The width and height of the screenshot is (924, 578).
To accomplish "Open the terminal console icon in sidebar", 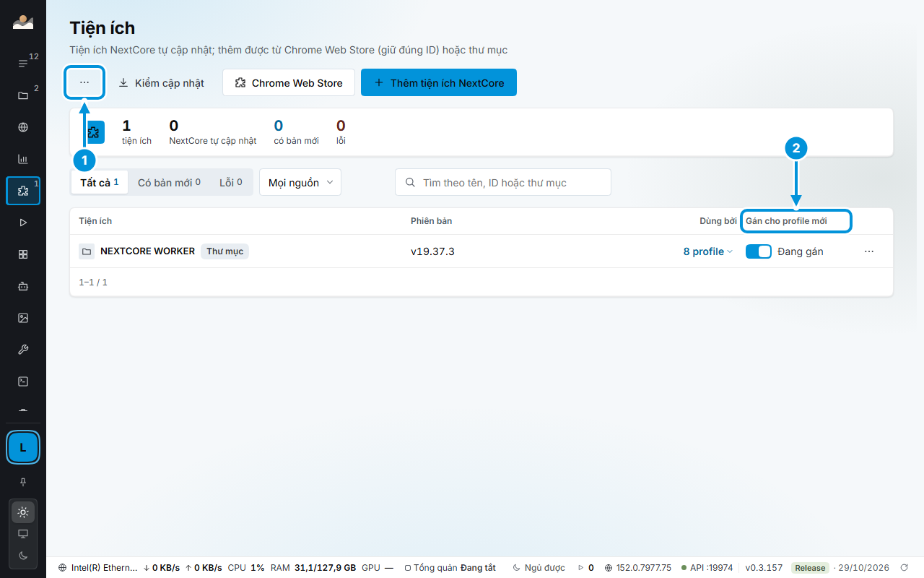I will pyautogui.click(x=23, y=381).
